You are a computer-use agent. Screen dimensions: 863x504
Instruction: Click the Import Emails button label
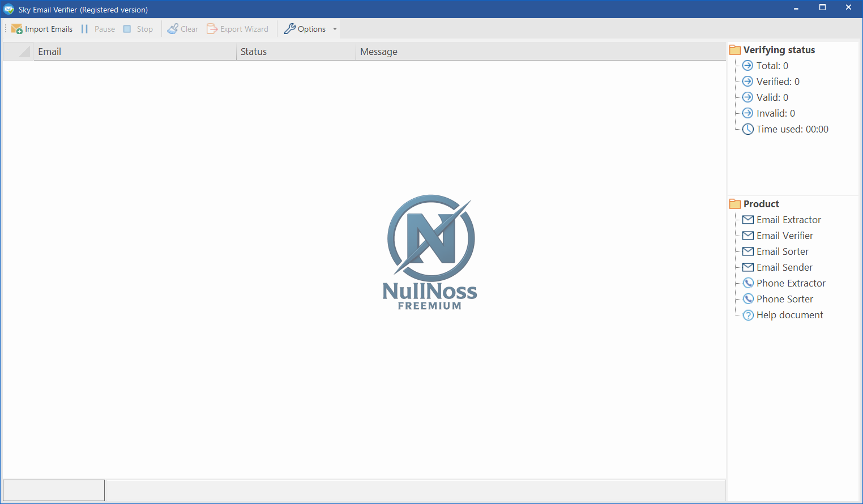(x=49, y=29)
